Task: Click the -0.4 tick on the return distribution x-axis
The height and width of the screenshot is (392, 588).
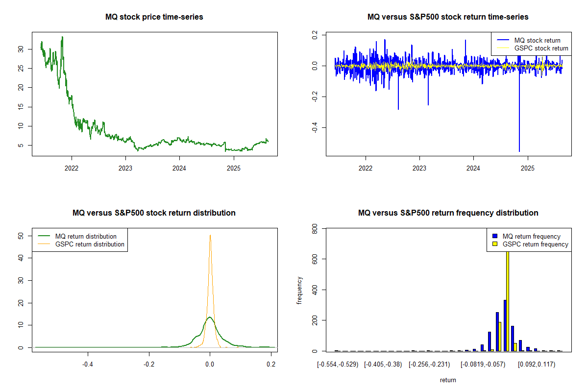Action: click(88, 365)
